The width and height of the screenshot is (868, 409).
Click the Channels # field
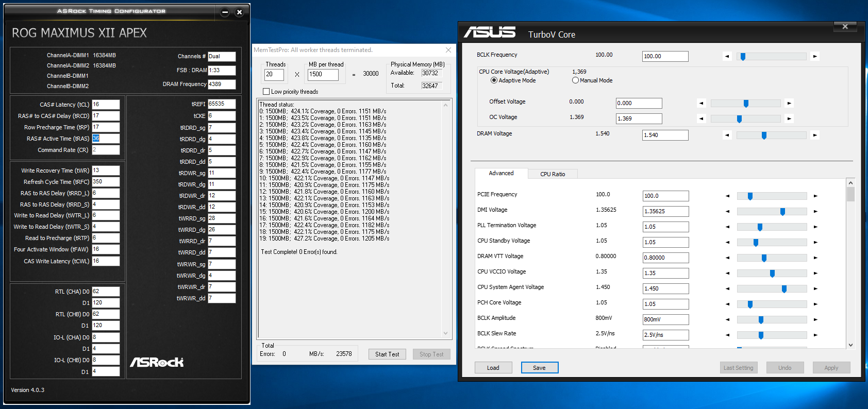pos(222,57)
